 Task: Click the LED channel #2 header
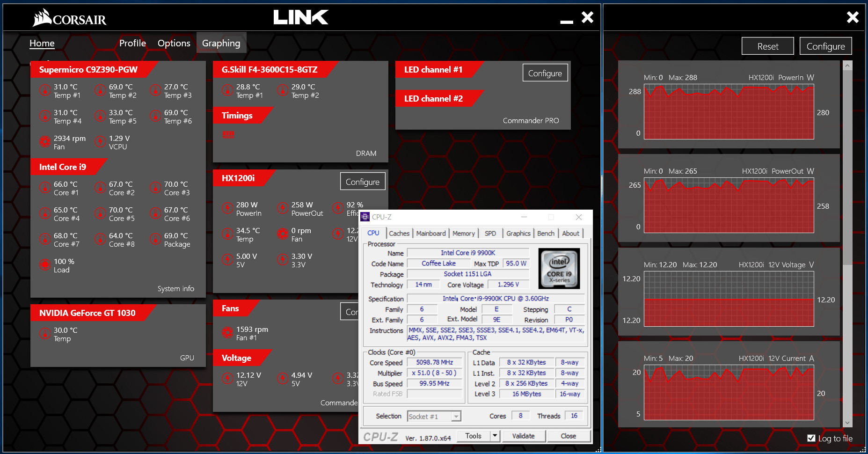click(433, 99)
